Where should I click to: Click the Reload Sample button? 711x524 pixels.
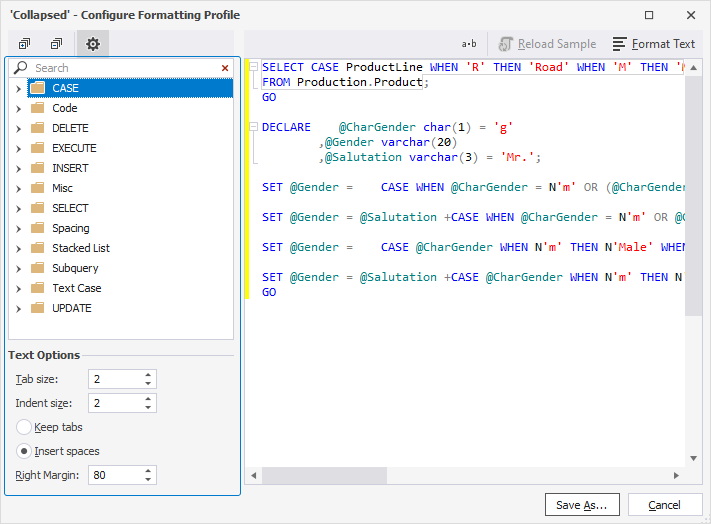[x=547, y=44]
